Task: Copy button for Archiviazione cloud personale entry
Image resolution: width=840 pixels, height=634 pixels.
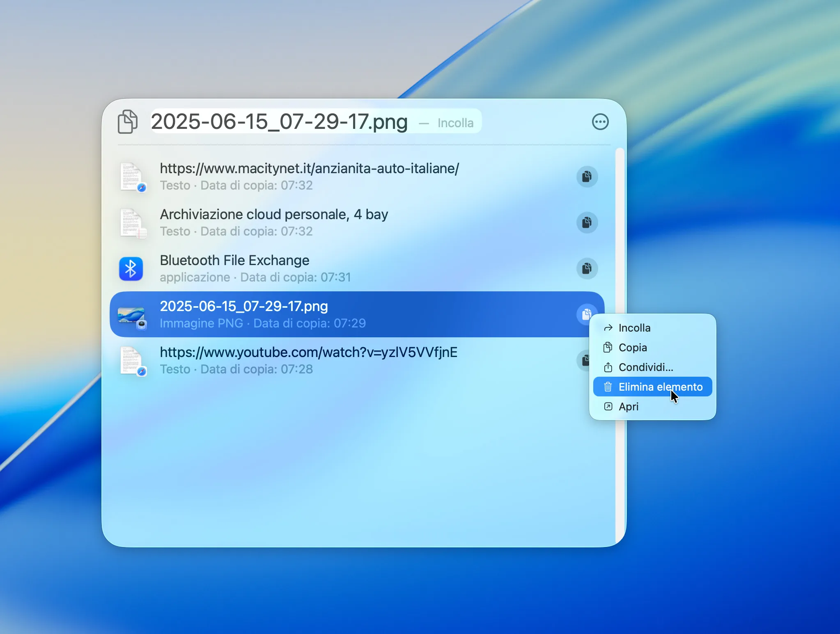Action: coord(587,223)
